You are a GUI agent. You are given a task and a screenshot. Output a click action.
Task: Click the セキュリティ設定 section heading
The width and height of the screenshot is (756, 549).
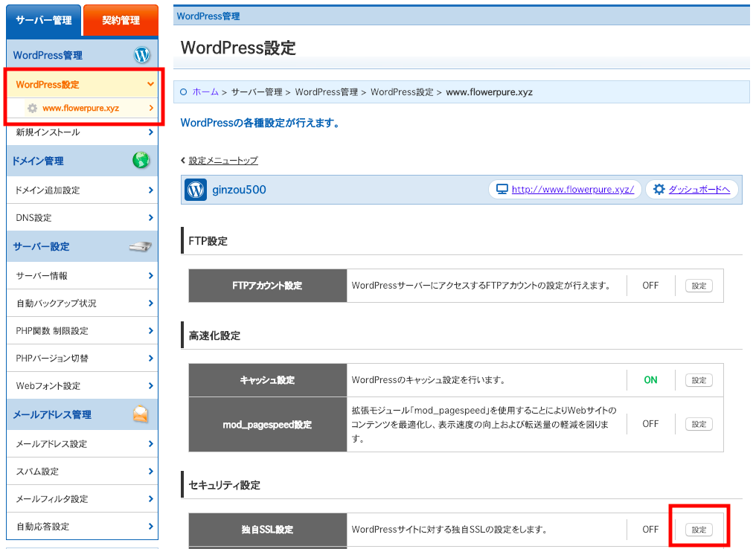[x=224, y=485]
